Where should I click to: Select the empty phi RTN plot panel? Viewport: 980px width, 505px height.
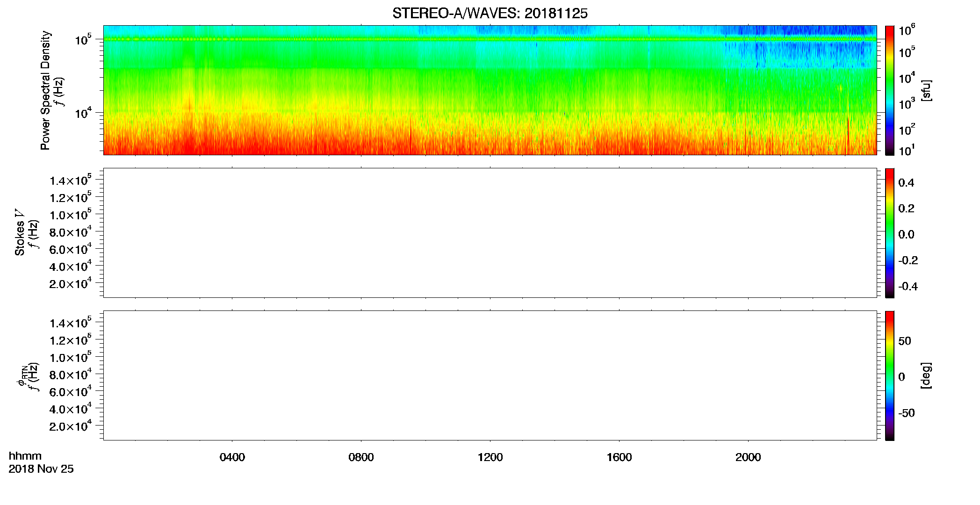point(490,375)
